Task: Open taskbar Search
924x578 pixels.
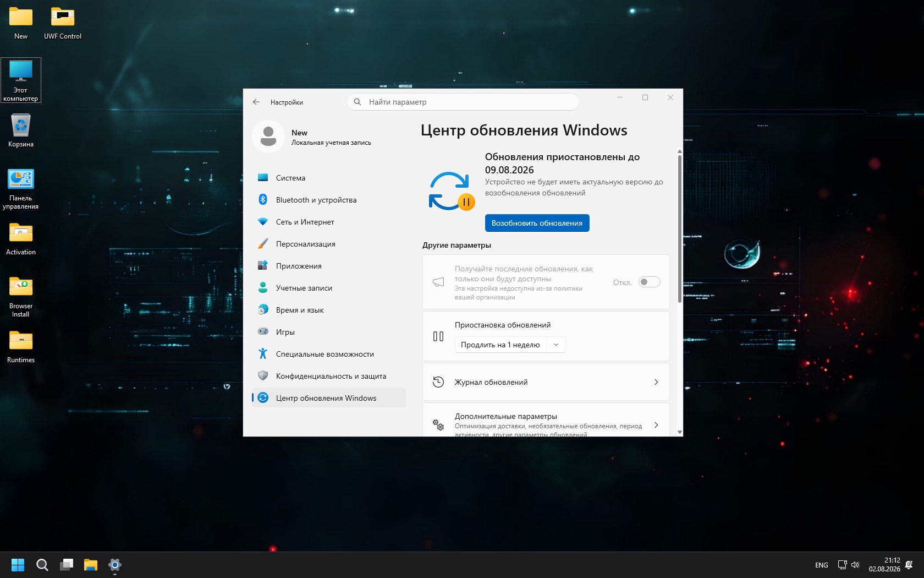Action: (42, 565)
